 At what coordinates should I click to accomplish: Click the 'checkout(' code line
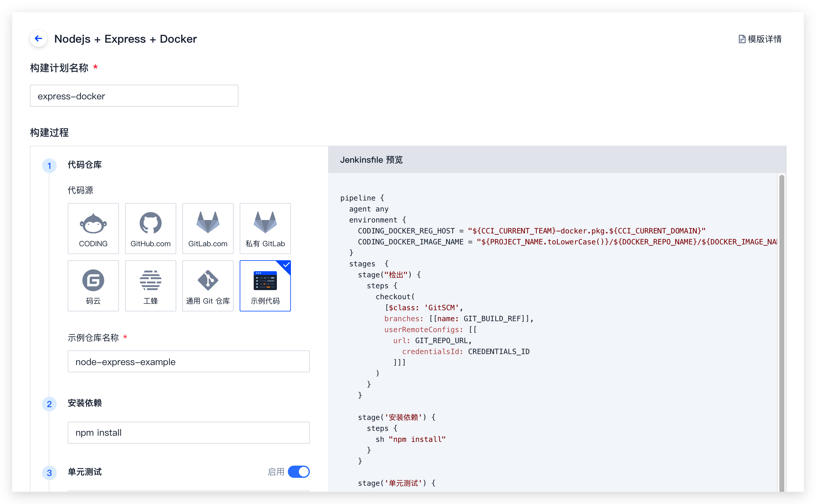pyautogui.click(x=395, y=297)
